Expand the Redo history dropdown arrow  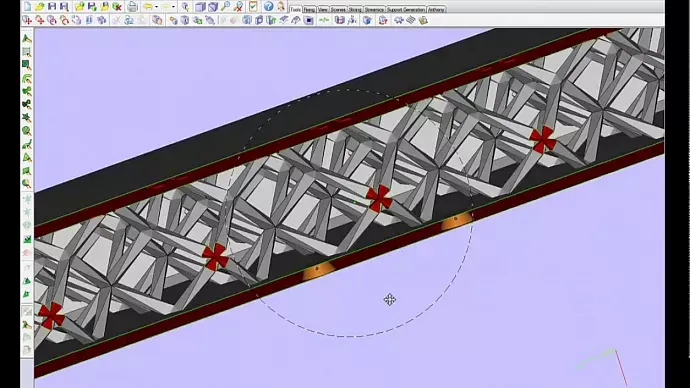pyautogui.click(x=173, y=7)
